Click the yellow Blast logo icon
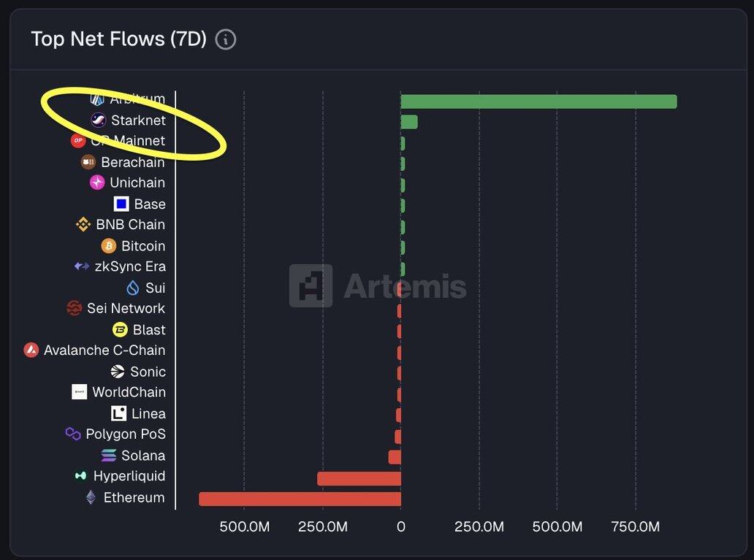754x560 pixels. (120, 330)
